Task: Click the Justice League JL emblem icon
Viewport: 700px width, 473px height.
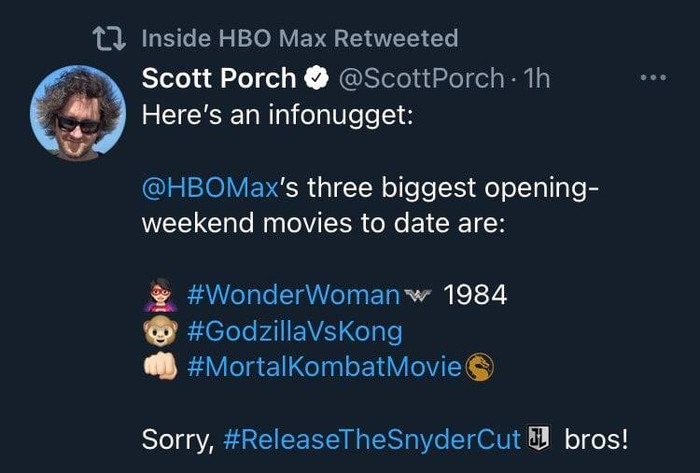Action: [x=540, y=438]
